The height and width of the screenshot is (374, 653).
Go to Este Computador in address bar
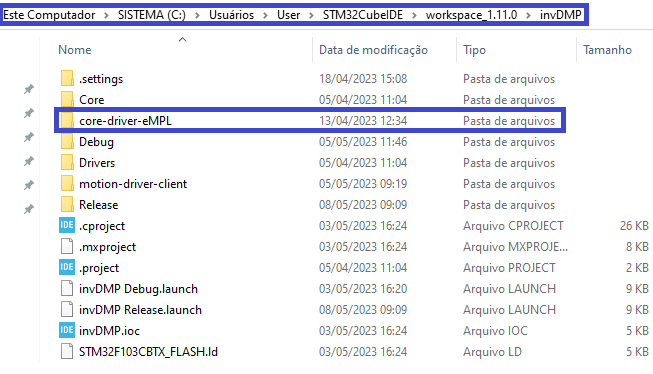click(x=49, y=15)
